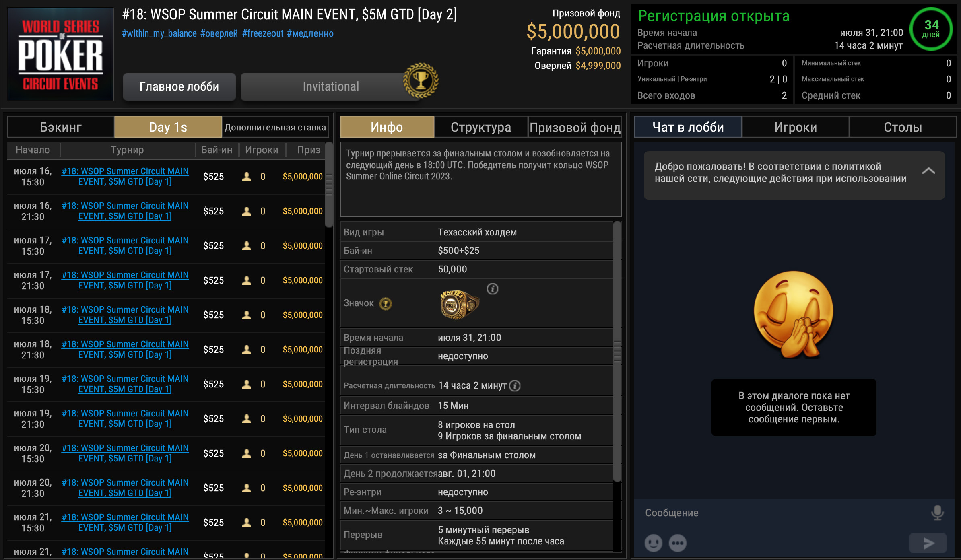
Task: Open the smiley emoji picker in chat
Action: (x=653, y=543)
